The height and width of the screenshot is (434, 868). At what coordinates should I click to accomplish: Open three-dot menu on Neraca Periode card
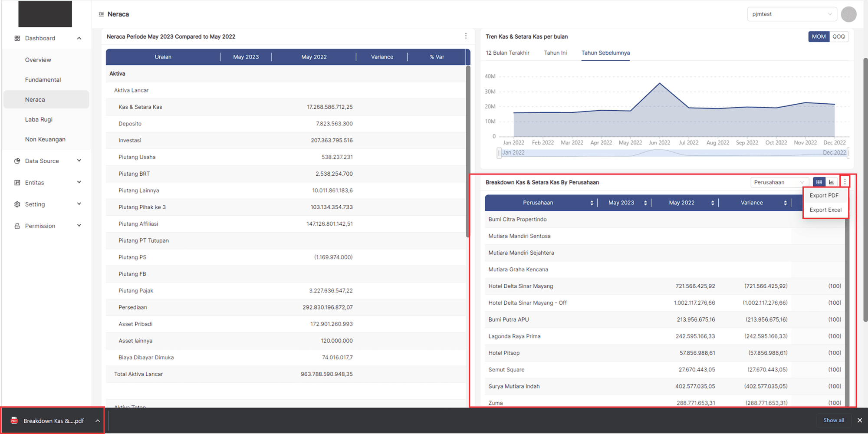tap(466, 36)
